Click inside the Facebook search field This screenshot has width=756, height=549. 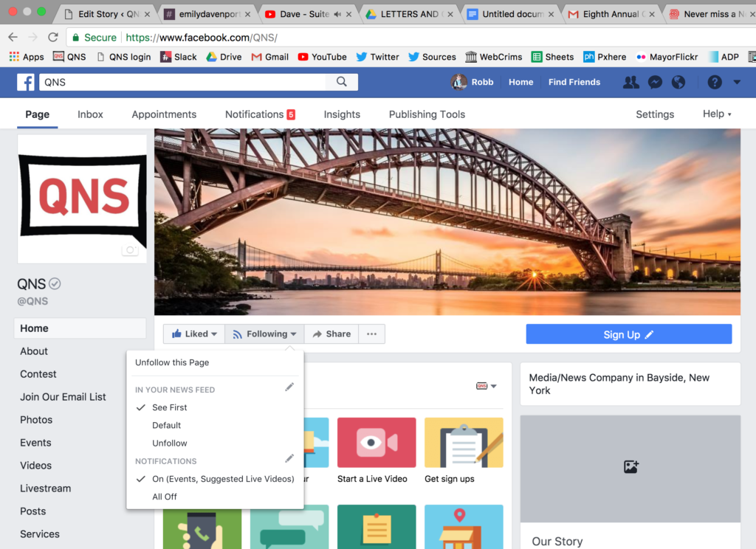pyautogui.click(x=185, y=82)
